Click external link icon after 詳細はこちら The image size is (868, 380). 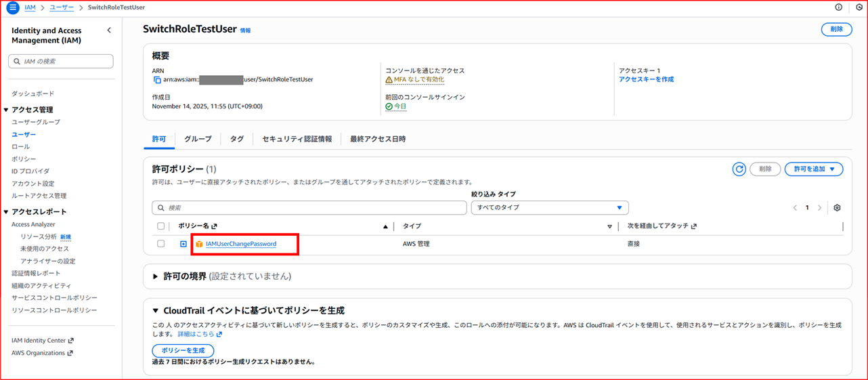point(219,335)
